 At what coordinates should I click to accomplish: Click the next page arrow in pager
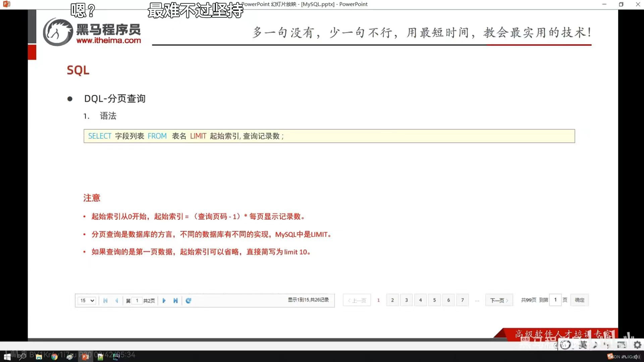(164, 301)
